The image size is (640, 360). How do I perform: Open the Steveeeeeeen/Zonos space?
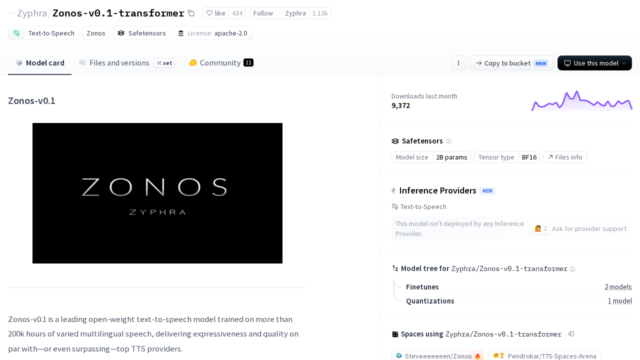coord(438,356)
